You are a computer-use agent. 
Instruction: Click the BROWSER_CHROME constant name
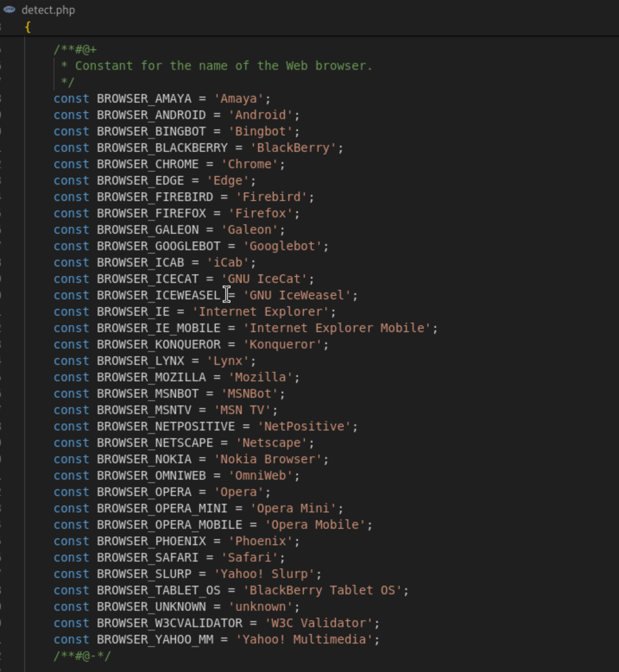148,164
